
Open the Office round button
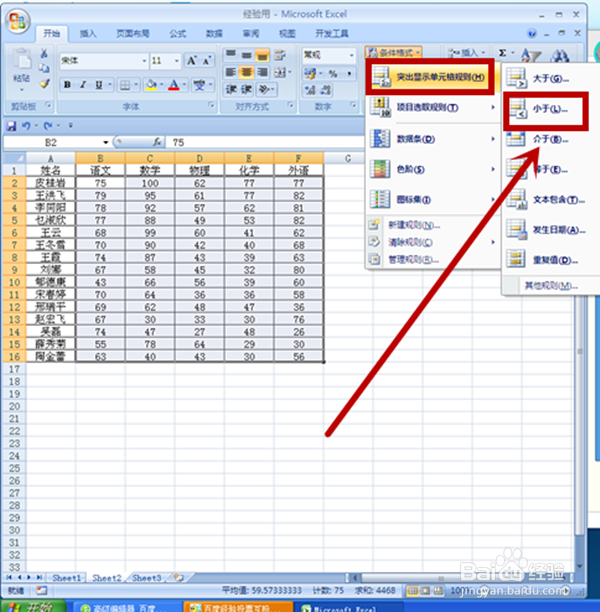18,21
